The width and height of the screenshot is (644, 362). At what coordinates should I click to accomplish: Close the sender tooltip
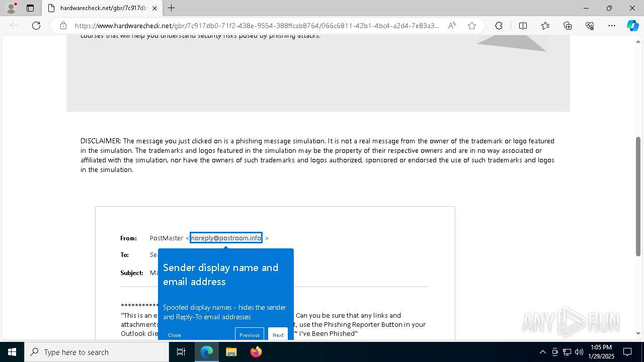point(175,335)
